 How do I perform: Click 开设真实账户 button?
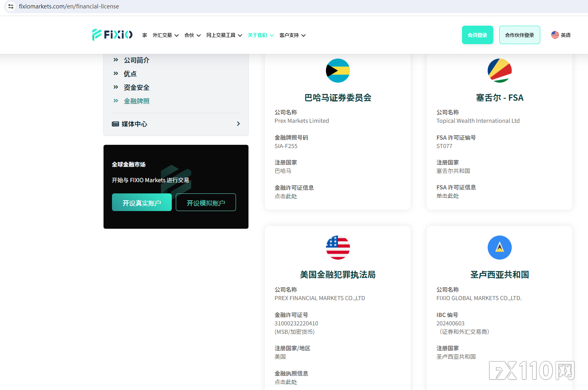tap(142, 202)
